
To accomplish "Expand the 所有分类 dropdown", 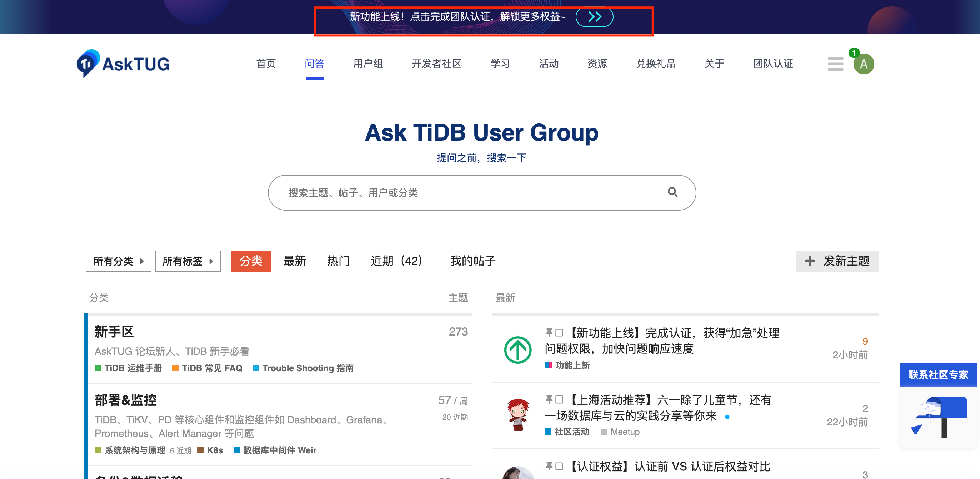I will [118, 261].
